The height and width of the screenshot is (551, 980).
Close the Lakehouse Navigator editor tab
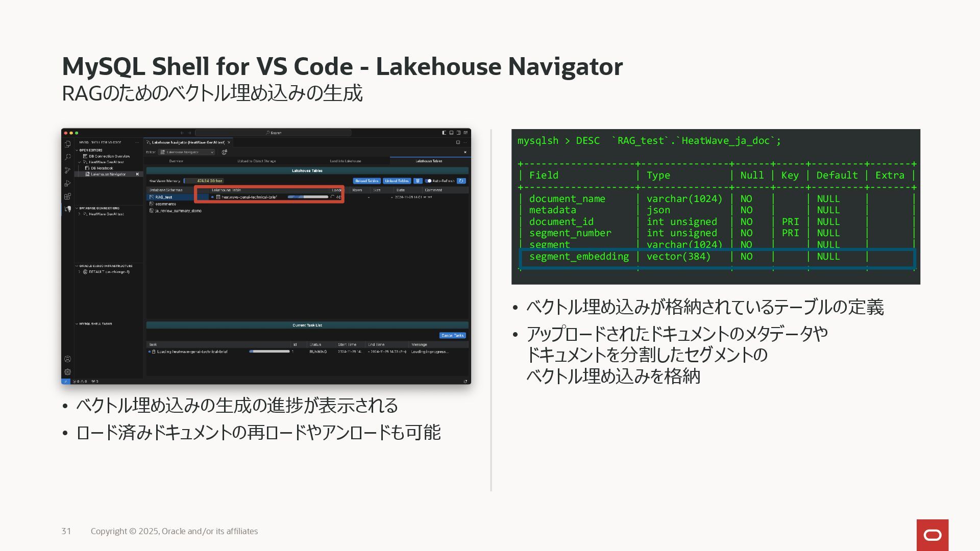[229, 142]
